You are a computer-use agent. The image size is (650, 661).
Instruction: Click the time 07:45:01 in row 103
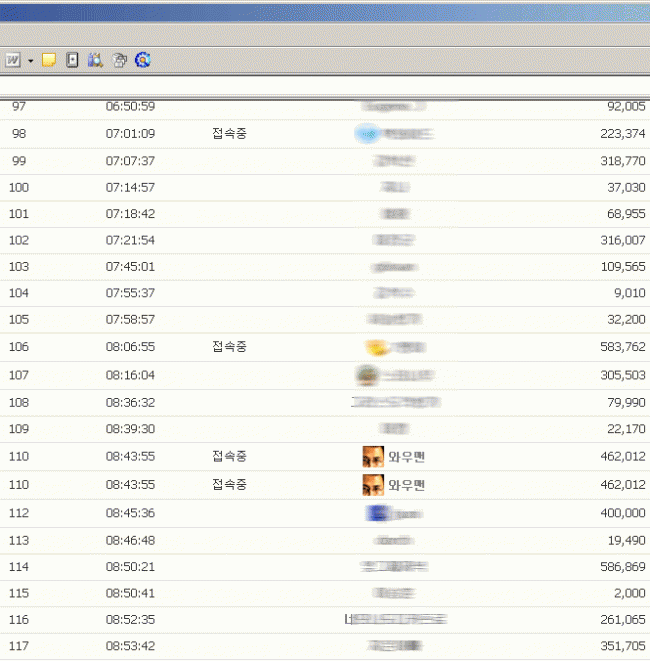click(x=130, y=267)
